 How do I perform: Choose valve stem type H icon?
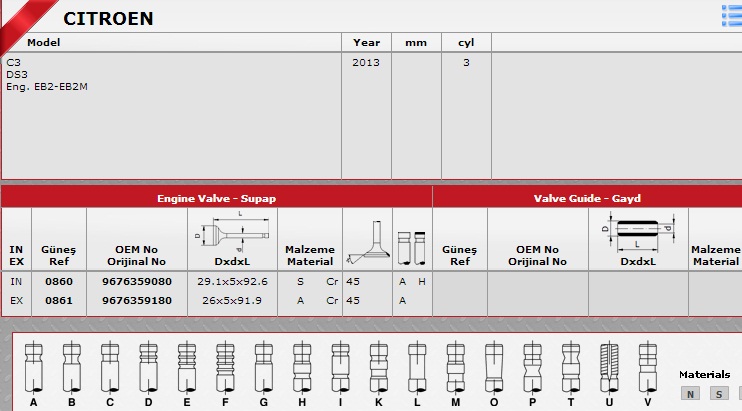pos(300,367)
